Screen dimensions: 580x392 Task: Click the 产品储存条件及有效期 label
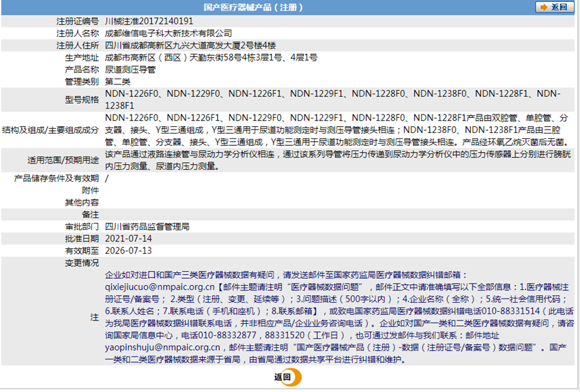(57, 179)
